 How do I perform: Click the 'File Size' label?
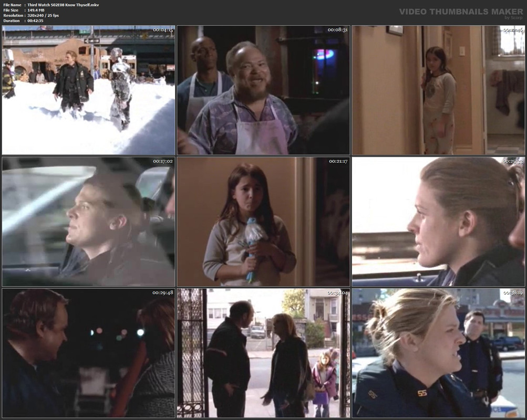pos(11,10)
